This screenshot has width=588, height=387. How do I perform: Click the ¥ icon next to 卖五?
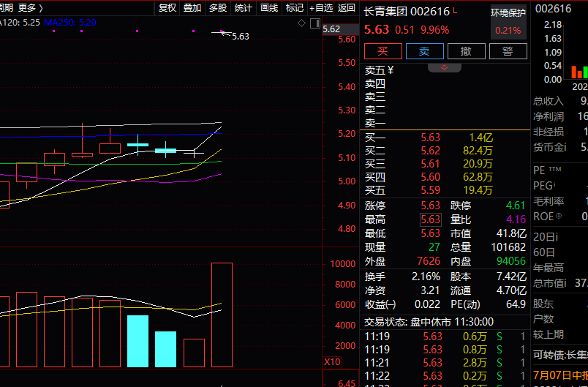tap(391, 69)
